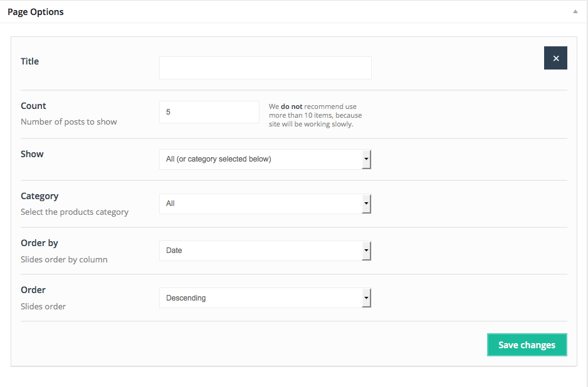
Task: Close the options panel with the X button
Action: coord(555,58)
